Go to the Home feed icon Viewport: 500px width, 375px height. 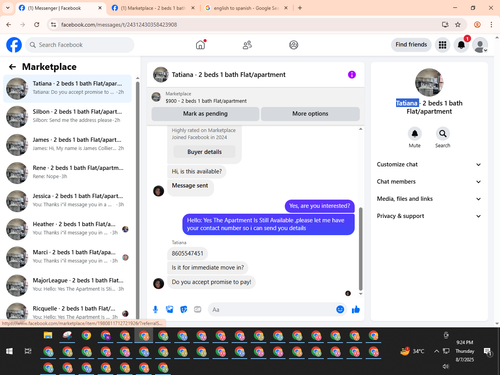(200, 45)
